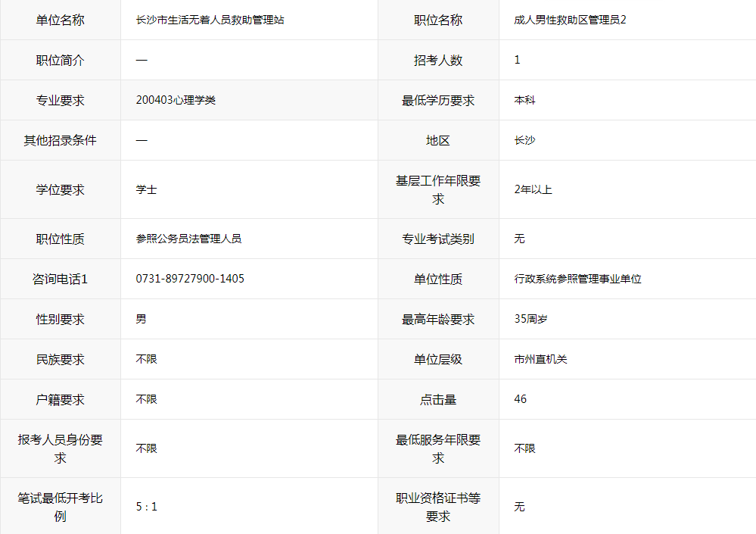The height and width of the screenshot is (534, 756).
Task: Select the text 长沙市生活无着人员救助管理站
Action: (210, 20)
